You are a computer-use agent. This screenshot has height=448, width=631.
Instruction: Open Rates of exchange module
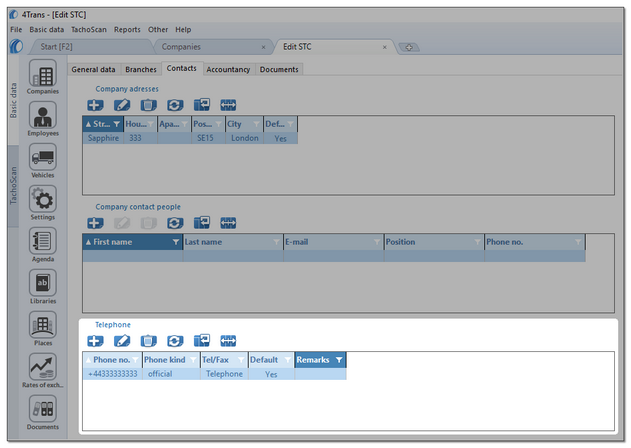coord(43,370)
